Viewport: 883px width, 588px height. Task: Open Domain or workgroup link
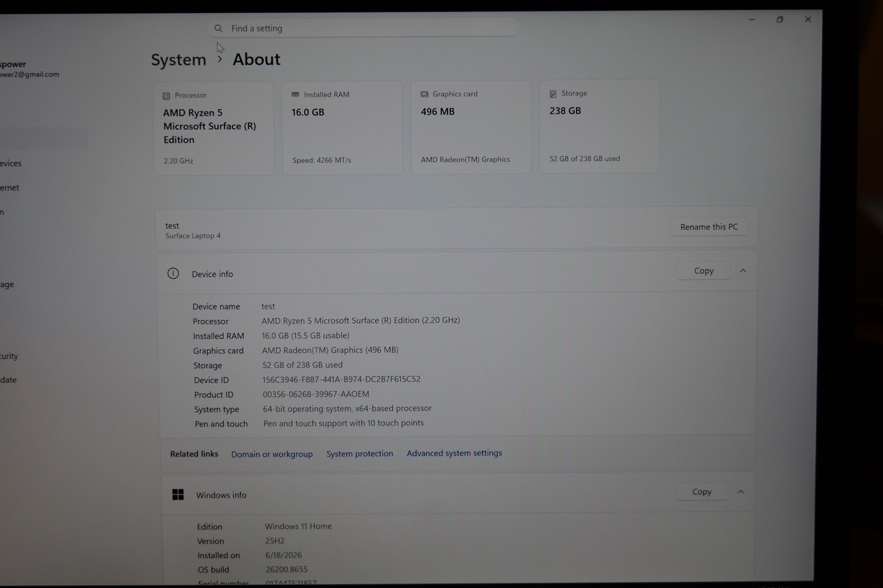click(x=272, y=454)
